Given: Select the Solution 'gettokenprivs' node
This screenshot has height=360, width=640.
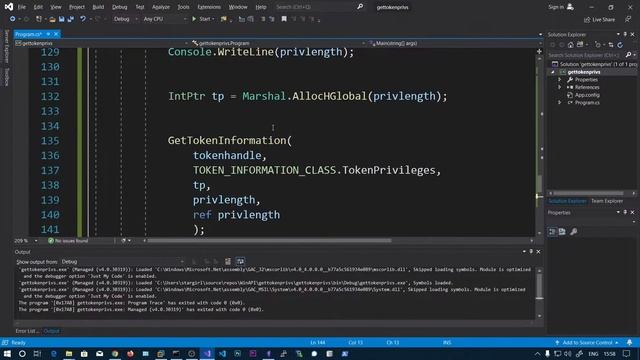Looking at the screenshot, I should [x=594, y=64].
